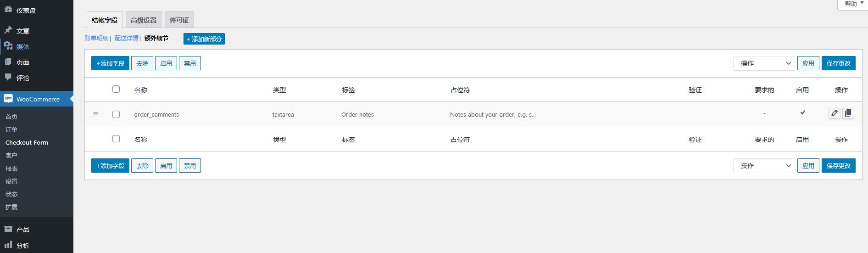This screenshot has height=253, width=868.
Task: Click the 'Notes about your order' placeholder text
Action: pos(493,114)
